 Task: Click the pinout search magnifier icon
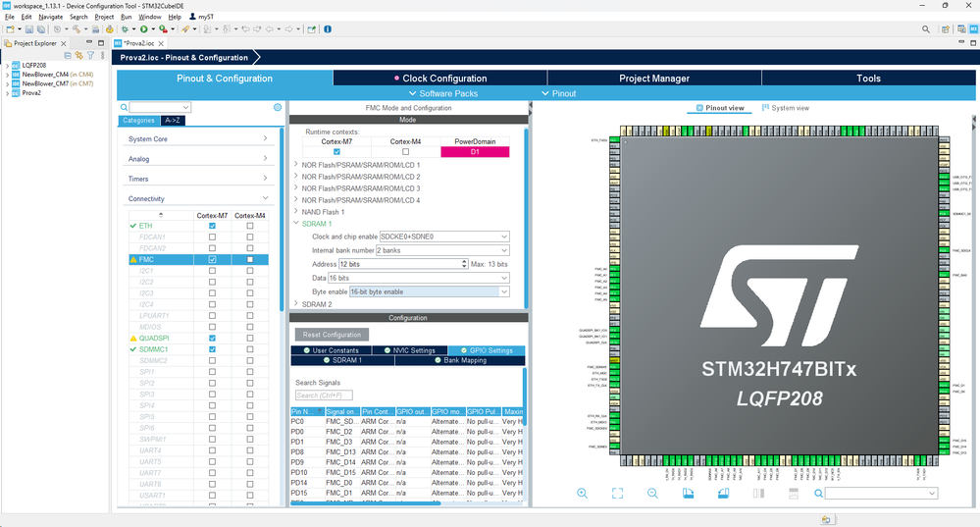click(818, 494)
